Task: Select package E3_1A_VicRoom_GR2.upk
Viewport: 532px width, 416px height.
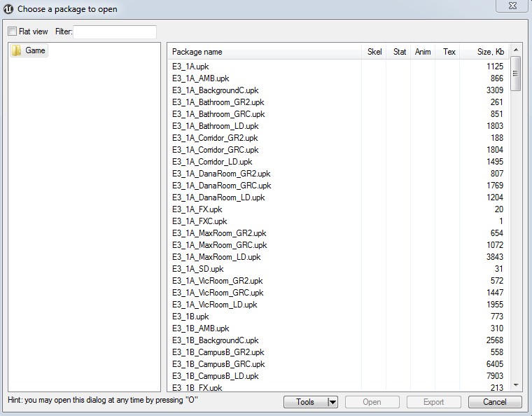Action: (x=338, y=281)
